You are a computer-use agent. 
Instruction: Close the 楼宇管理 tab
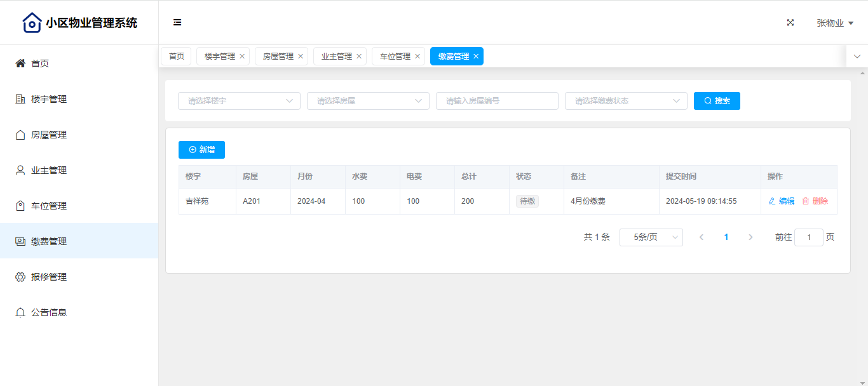(x=242, y=57)
